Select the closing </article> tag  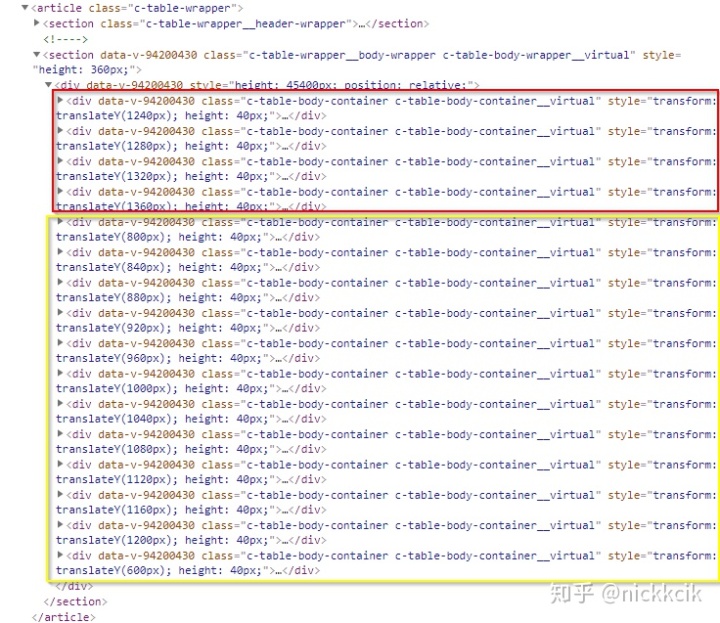(64, 617)
